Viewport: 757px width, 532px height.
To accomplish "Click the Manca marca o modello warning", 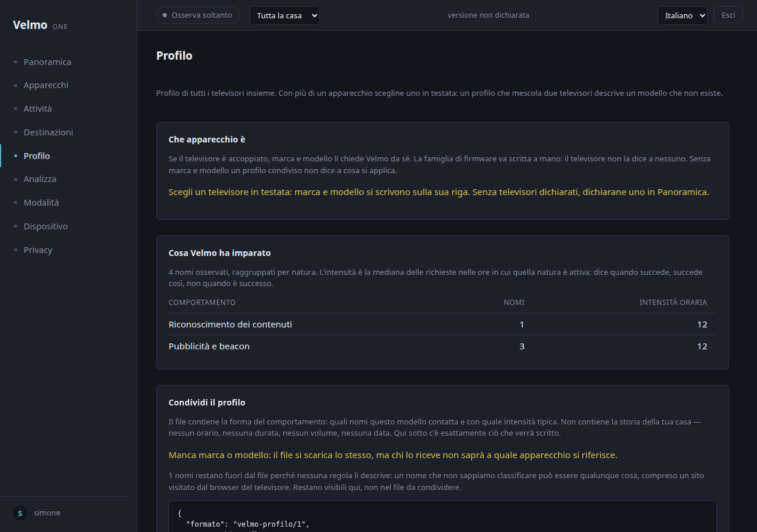I will tap(393, 455).
